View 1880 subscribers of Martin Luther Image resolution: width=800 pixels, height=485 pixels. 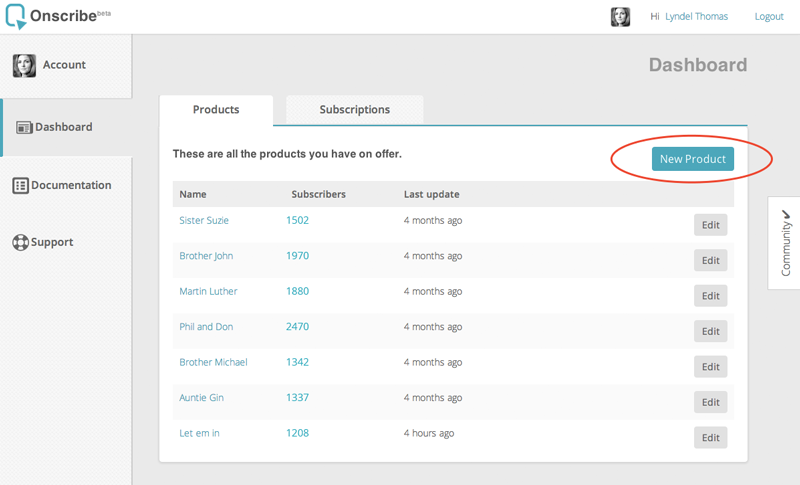(297, 291)
